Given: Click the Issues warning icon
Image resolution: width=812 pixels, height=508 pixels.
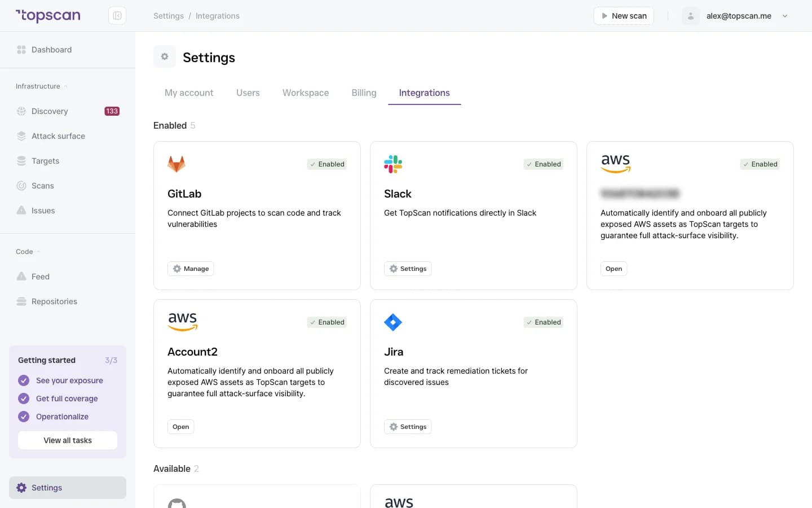Looking at the screenshot, I should click(x=21, y=211).
